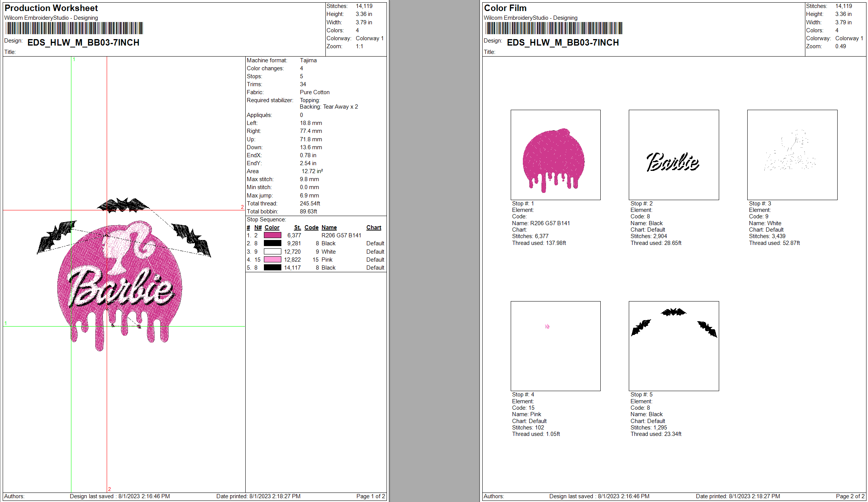Viewport: 868px width, 502px height.
Task: Click the "Page 1 of 2" footer text
Action: [x=371, y=496]
